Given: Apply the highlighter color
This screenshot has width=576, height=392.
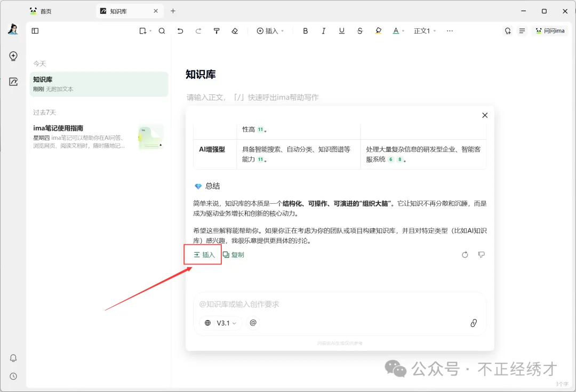Looking at the screenshot, I should click(378, 31).
